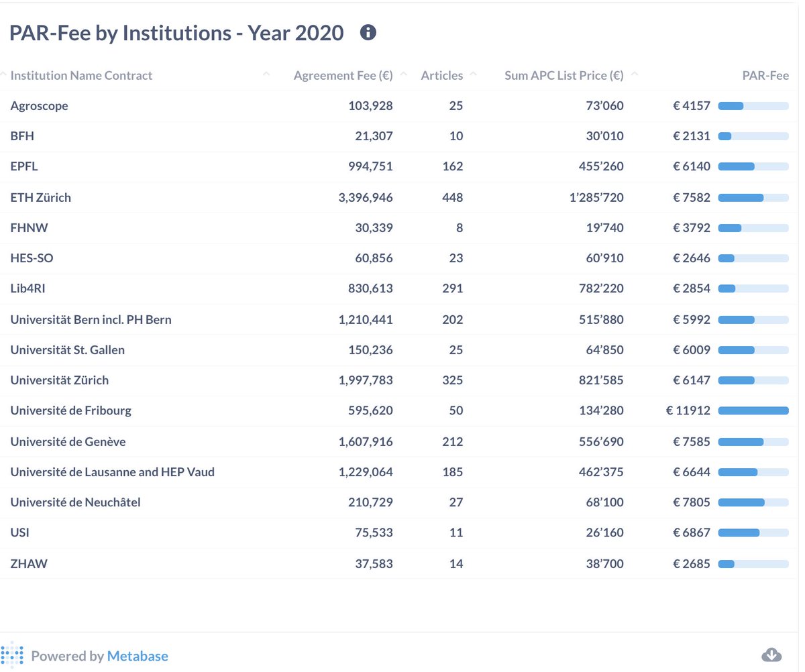Select the Agroscope institution name

(39, 106)
